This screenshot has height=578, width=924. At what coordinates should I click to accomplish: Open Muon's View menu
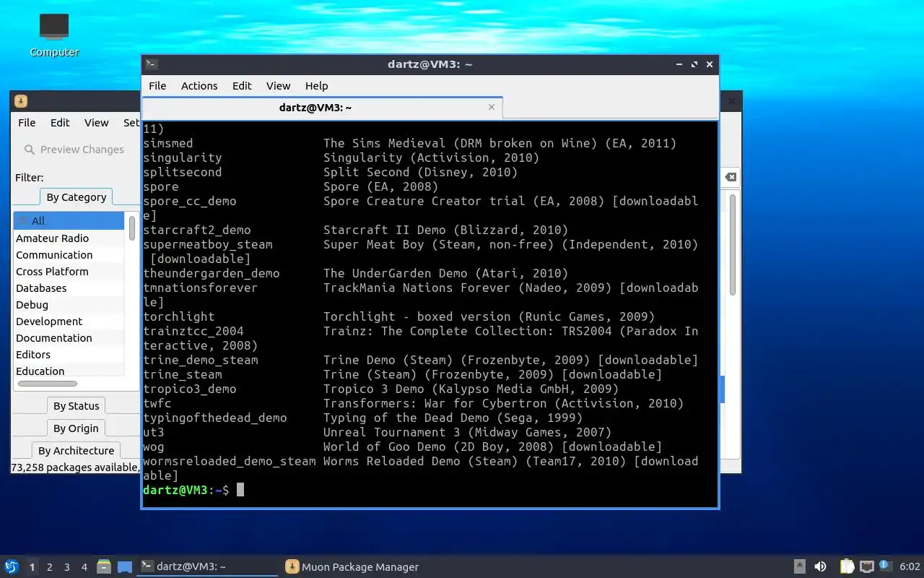[x=96, y=122]
